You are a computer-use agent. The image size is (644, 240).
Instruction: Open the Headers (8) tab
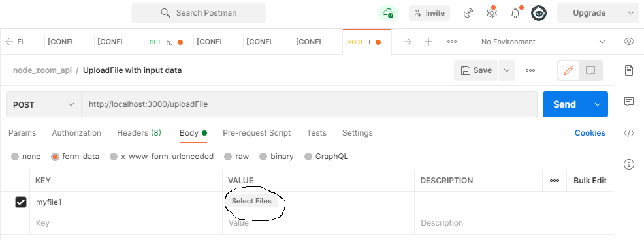pos(139,133)
